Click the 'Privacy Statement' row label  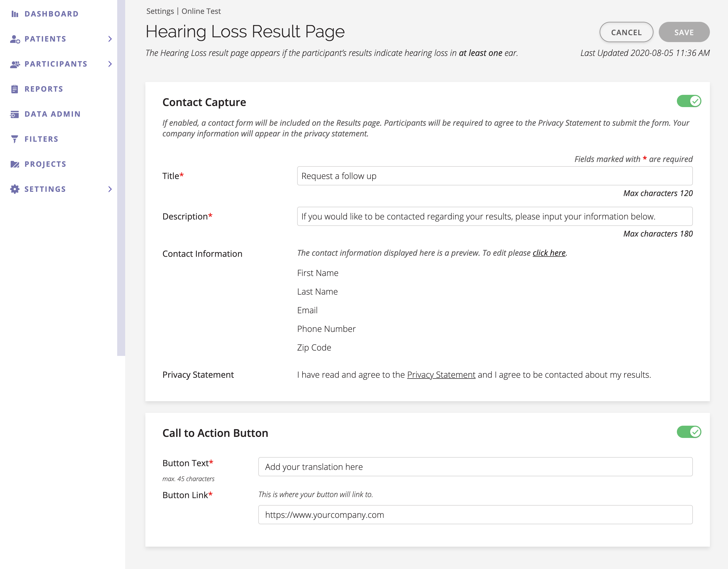point(198,375)
